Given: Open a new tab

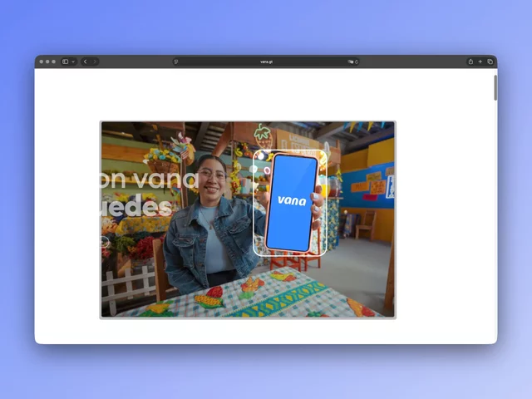Looking at the screenshot, I should click(480, 62).
